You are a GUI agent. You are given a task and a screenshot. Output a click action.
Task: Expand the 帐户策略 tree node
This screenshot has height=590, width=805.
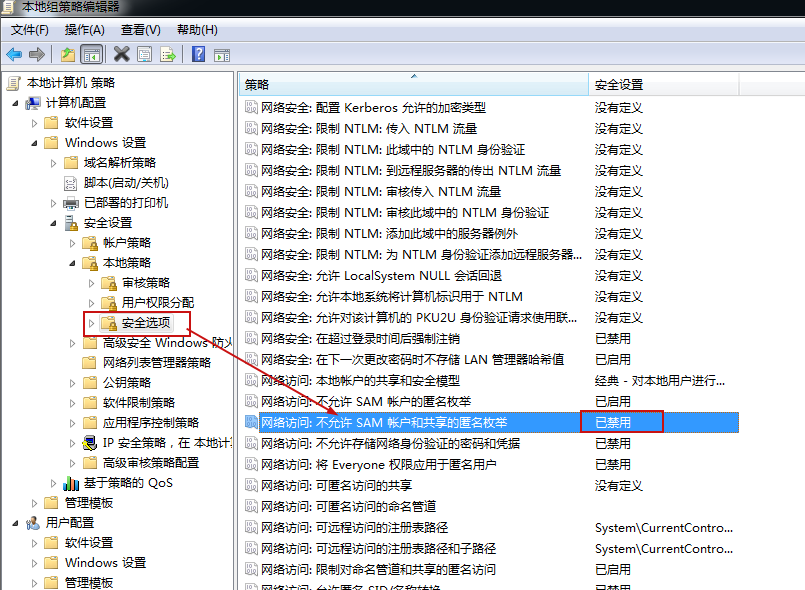[x=72, y=243]
